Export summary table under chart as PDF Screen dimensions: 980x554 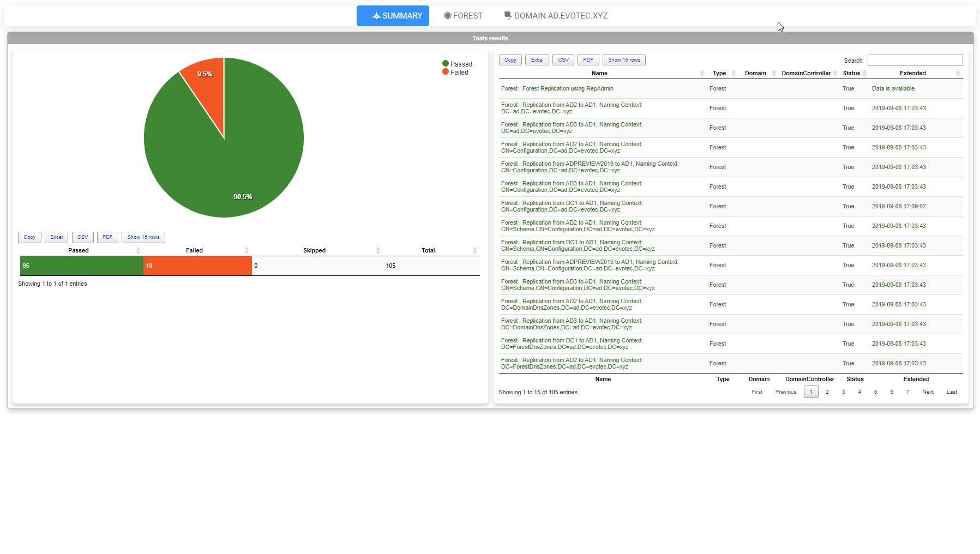point(107,237)
